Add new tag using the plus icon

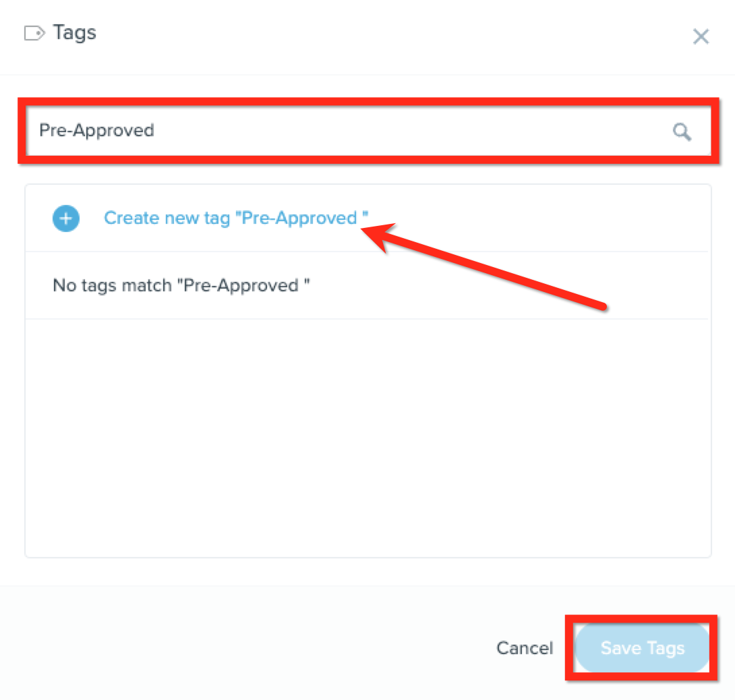66,218
